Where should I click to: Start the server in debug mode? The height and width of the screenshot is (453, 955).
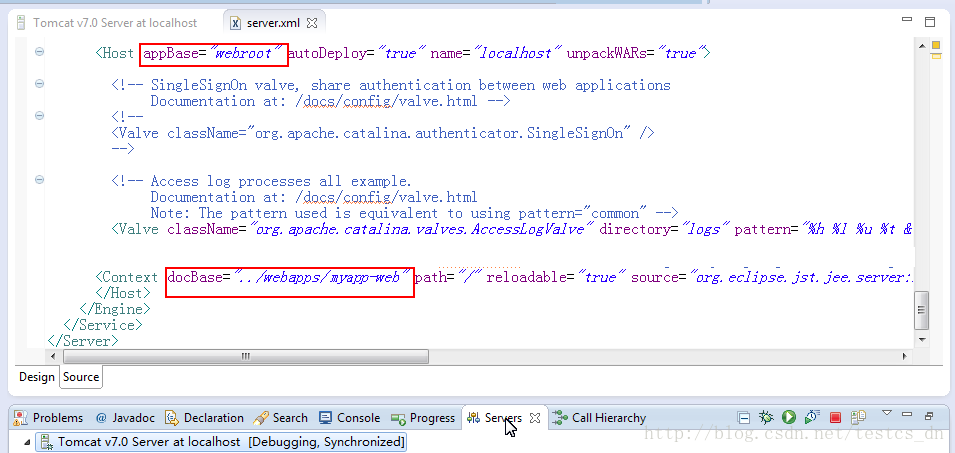coord(766,417)
